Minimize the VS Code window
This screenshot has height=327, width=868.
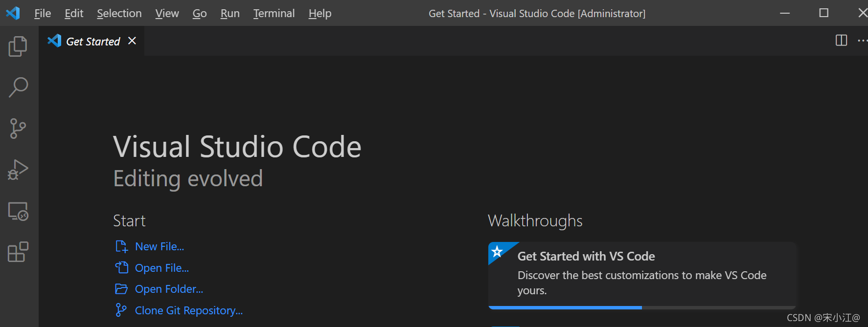point(785,13)
